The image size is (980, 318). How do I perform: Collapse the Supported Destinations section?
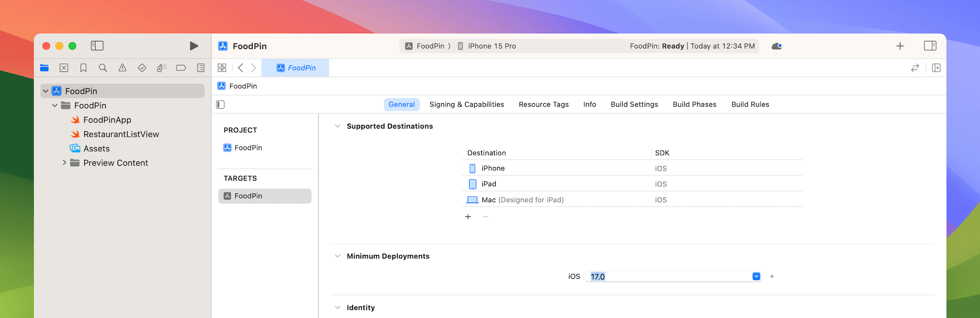coord(337,126)
